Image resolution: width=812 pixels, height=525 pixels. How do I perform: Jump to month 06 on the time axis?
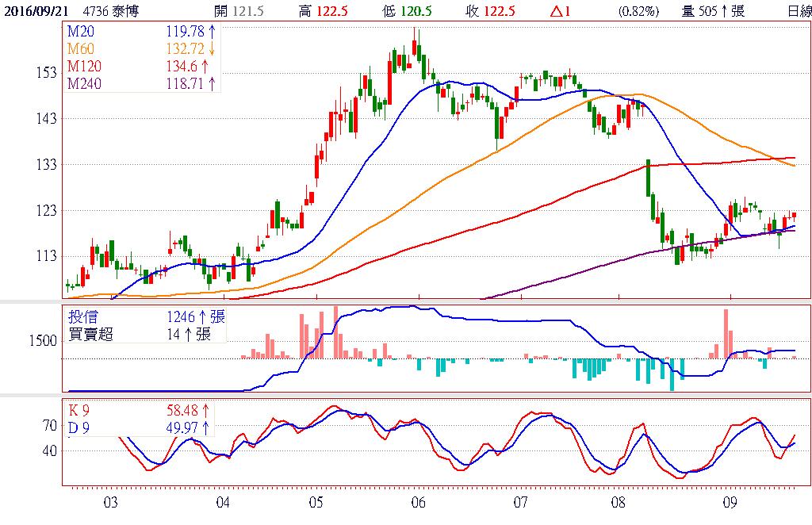419,502
